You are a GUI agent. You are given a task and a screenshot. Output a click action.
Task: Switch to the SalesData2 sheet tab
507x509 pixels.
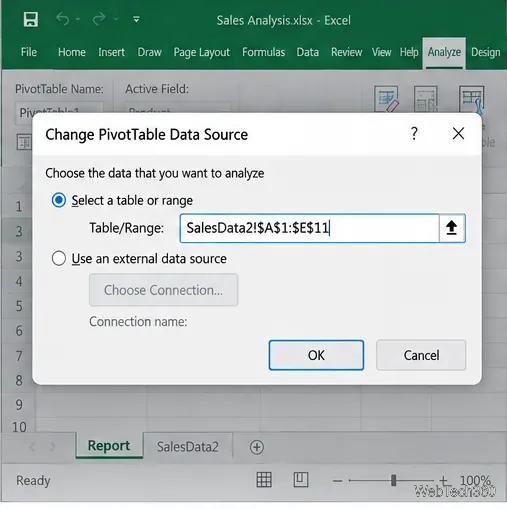coord(188,447)
